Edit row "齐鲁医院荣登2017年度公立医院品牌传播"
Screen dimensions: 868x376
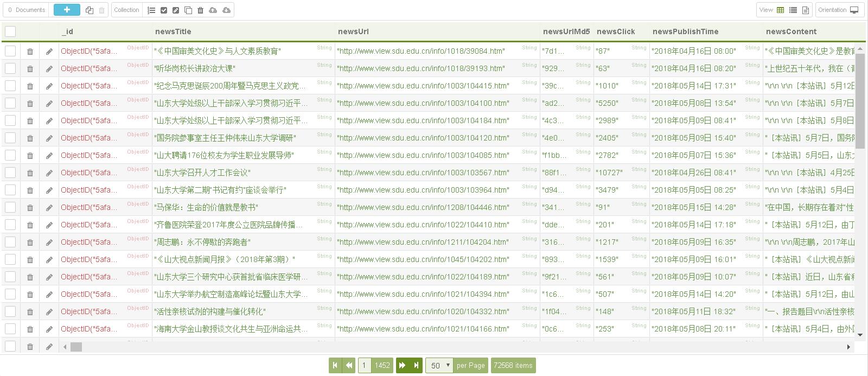click(x=49, y=225)
